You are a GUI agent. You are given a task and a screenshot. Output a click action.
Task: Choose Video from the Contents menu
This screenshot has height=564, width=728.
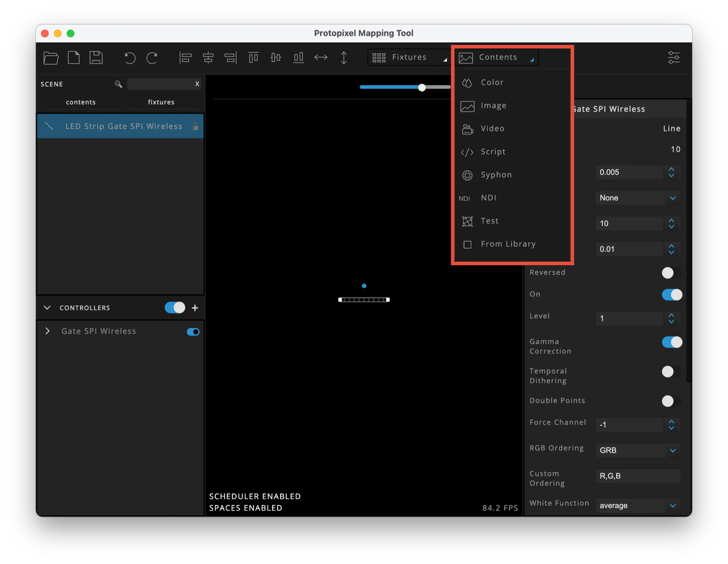[512, 129]
